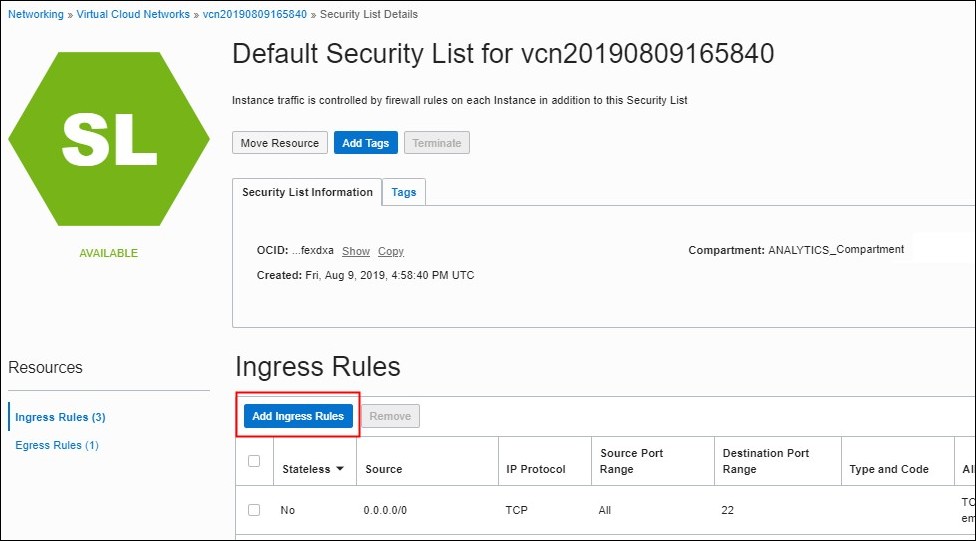Show the full OCID value
Screen dimensions: 976x541
(356, 251)
